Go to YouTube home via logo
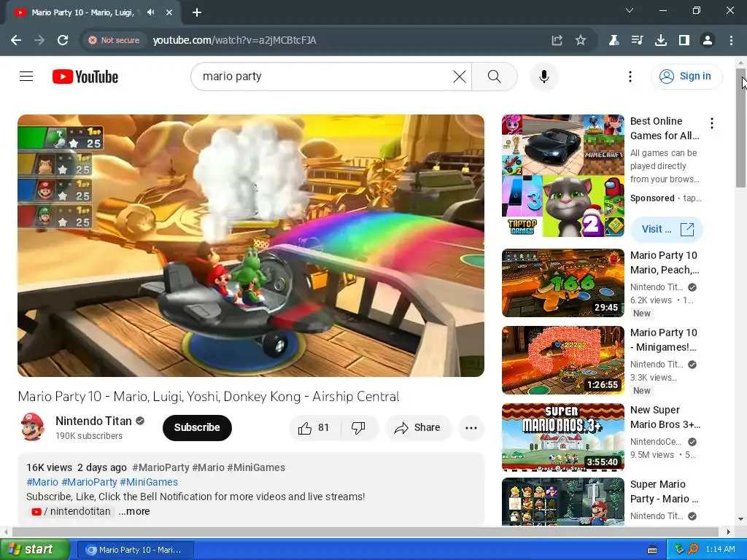This screenshot has height=560, width=747. [85, 77]
